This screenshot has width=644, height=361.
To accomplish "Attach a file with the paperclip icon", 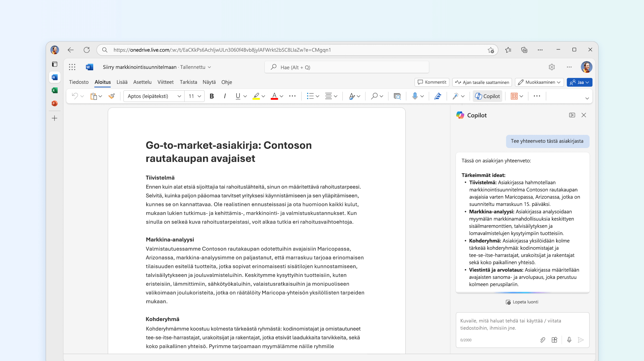I will (x=543, y=340).
